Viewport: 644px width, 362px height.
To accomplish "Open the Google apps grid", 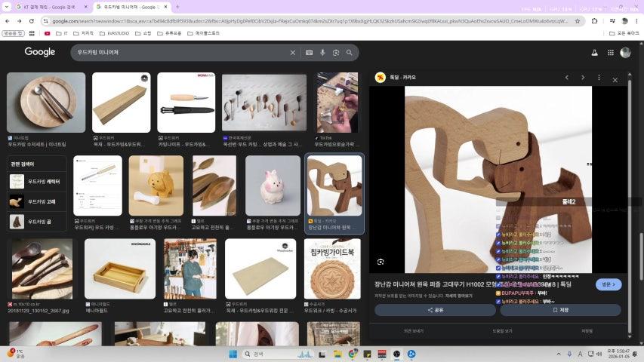I will 609,53.
